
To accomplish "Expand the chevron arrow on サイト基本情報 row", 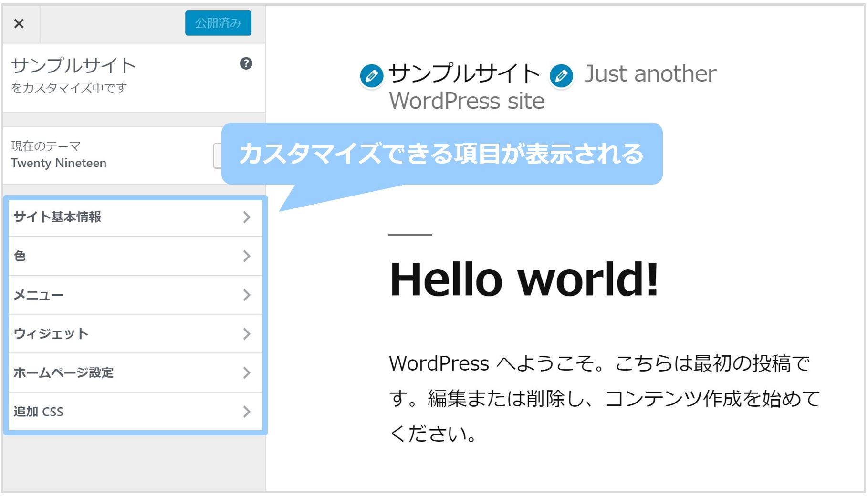I will click(x=247, y=217).
